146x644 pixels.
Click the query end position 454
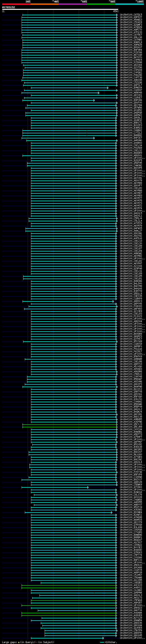tap(115, 11)
